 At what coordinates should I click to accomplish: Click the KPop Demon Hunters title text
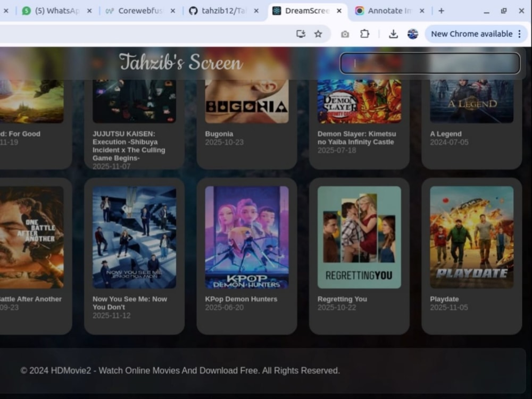241,299
